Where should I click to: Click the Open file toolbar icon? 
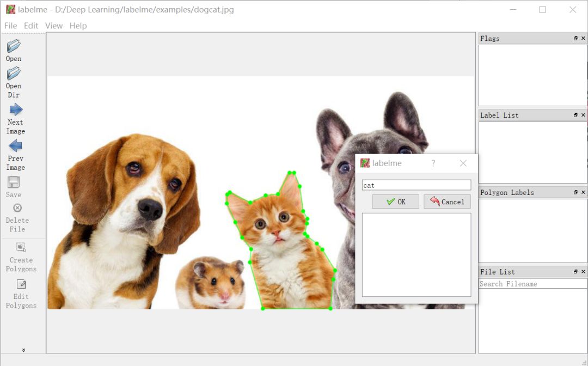(14, 46)
